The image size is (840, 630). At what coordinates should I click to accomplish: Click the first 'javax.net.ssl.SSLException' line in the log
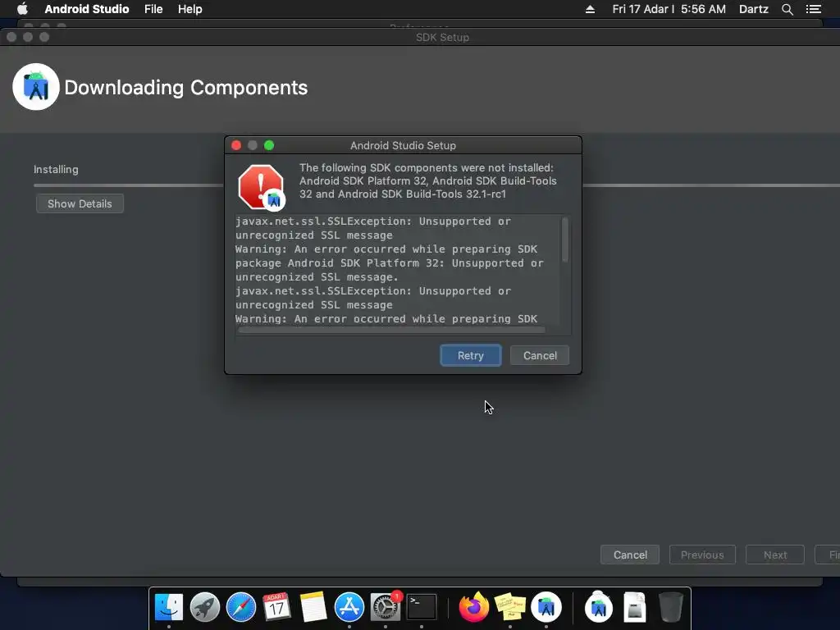[x=373, y=221]
